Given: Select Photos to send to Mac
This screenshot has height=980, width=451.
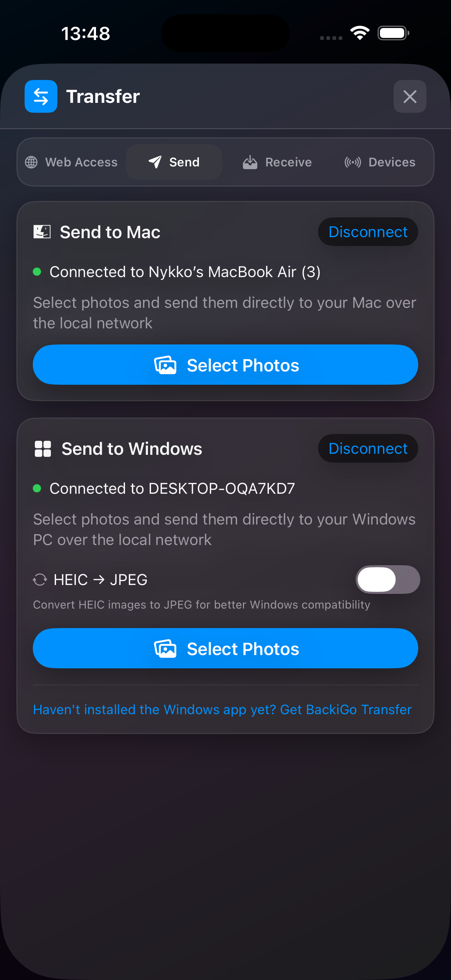Looking at the screenshot, I should point(225,365).
